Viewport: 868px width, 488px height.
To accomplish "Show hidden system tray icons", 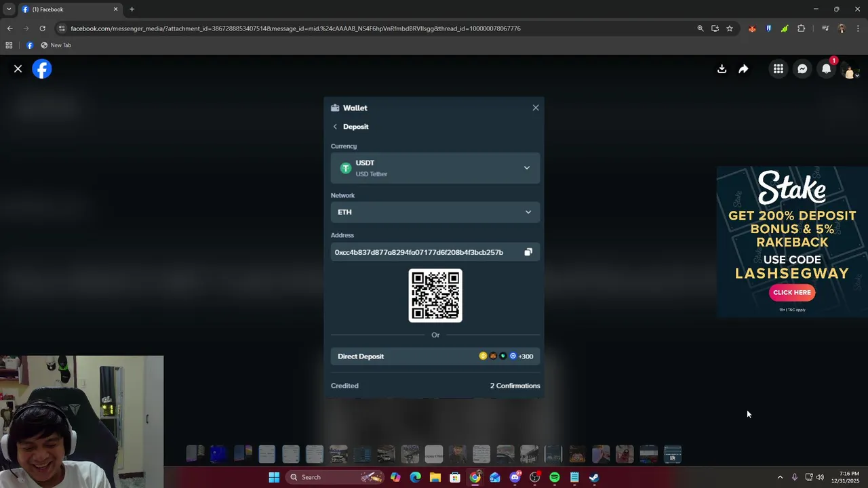I will coord(780,477).
